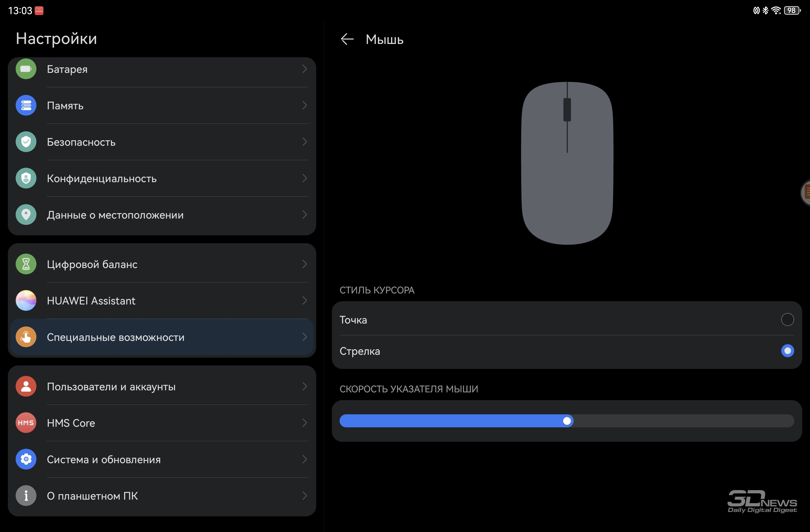The image size is (810, 532).
Task: Tap the О планшетном ПК info icon
Action: pyautogui.click(x=26, y=496)
